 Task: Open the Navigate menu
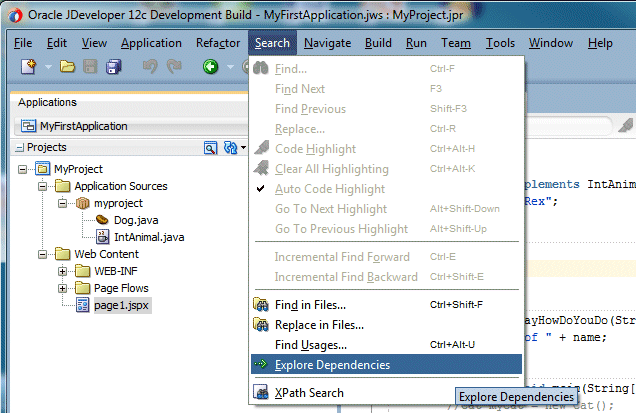tap(327, 43)
